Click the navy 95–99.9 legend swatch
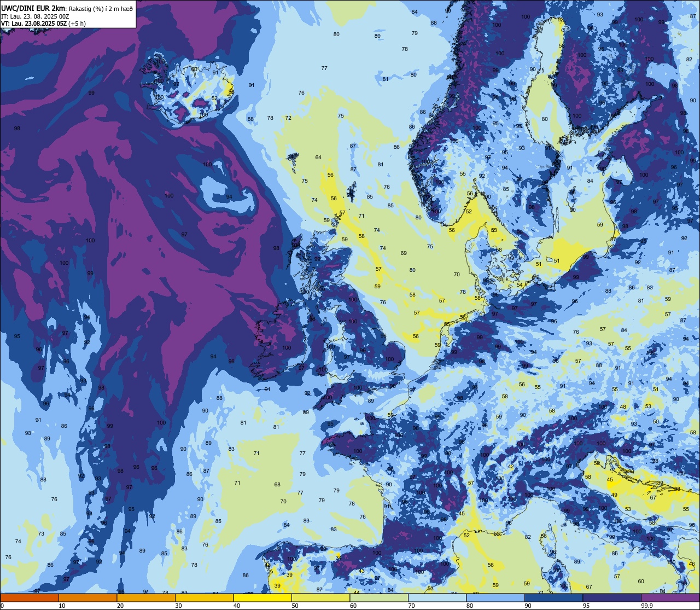 point(612,597)
